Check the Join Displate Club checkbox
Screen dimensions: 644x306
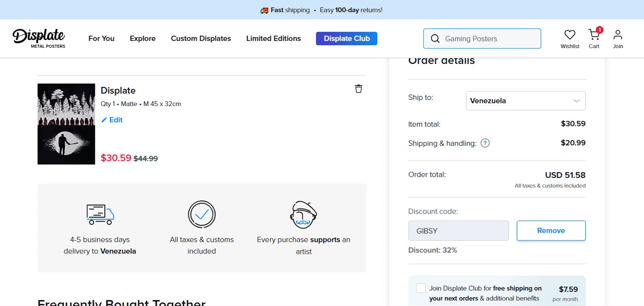(421, 288)
